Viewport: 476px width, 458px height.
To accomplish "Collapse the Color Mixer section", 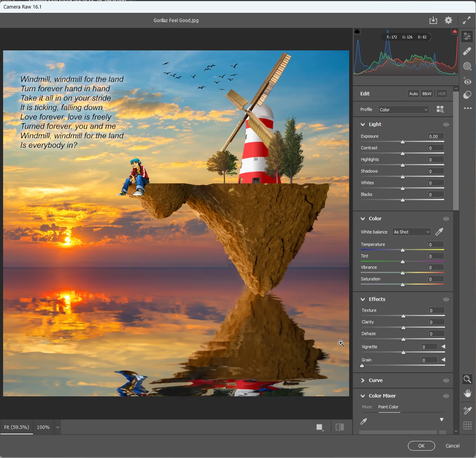I will [x=363, y=396].
